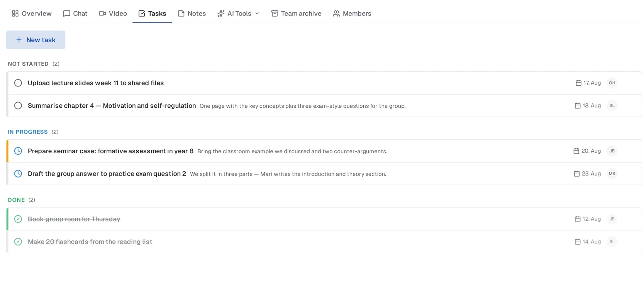This screenshot has height=281, width=644.
Task: Open completed task 'Book group room for Thursday'
Action: (74, 219)
